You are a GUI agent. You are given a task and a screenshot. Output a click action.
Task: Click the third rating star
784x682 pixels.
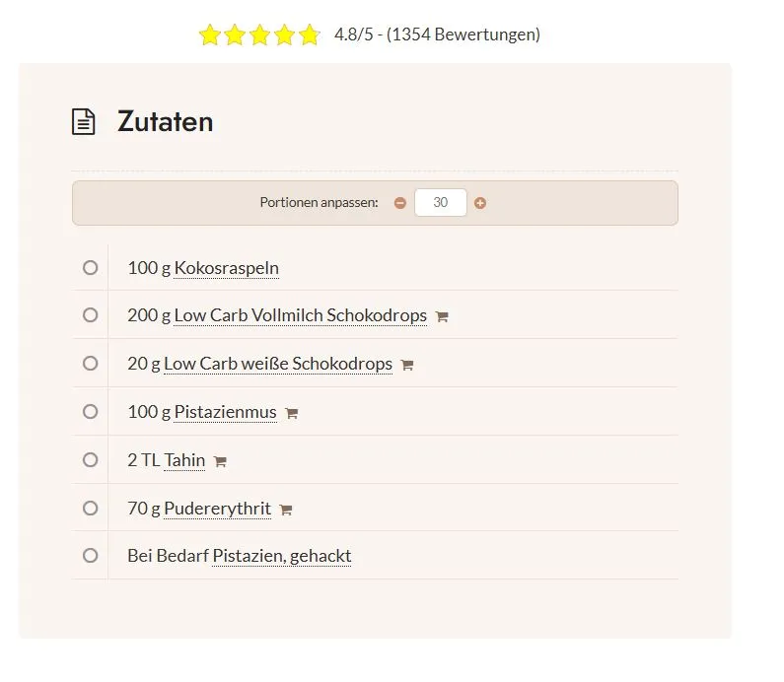[x=259, y=35]
